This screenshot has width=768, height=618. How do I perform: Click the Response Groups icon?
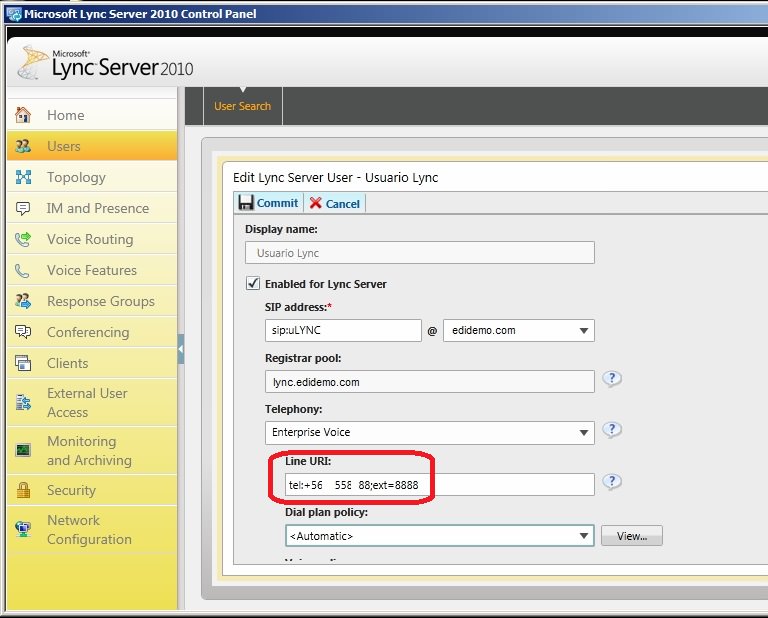23,301
